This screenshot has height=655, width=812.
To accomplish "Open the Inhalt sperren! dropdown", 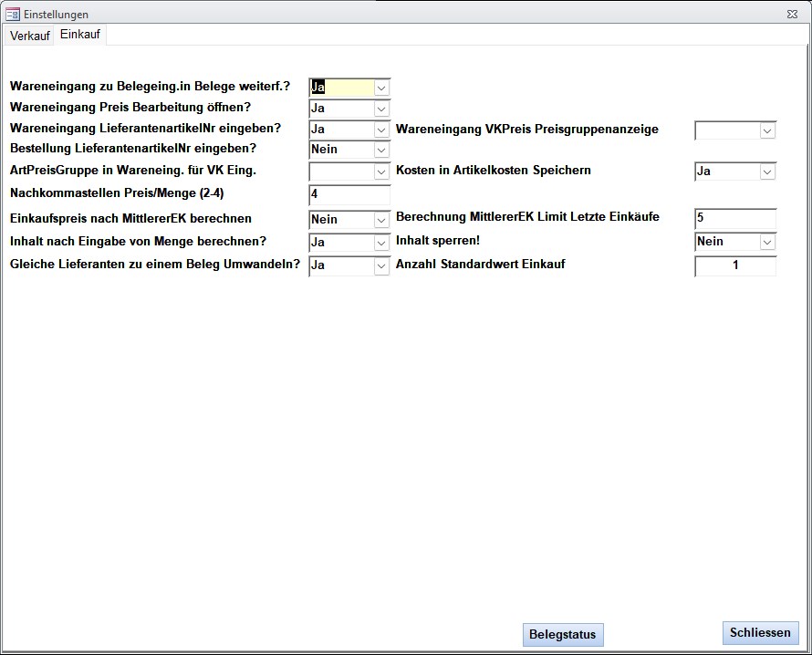I will 767,242.
